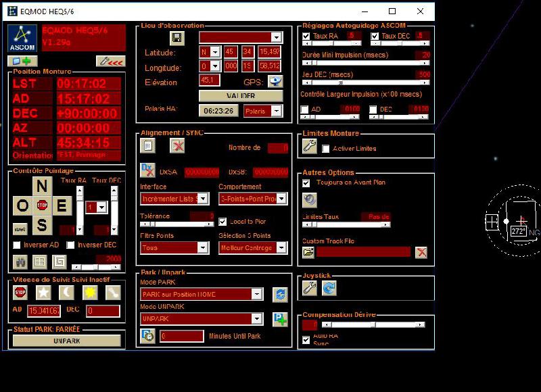Click Minutes Until Park input field
The height and width of the screenshot is (392, 541).
pos(181,336)
